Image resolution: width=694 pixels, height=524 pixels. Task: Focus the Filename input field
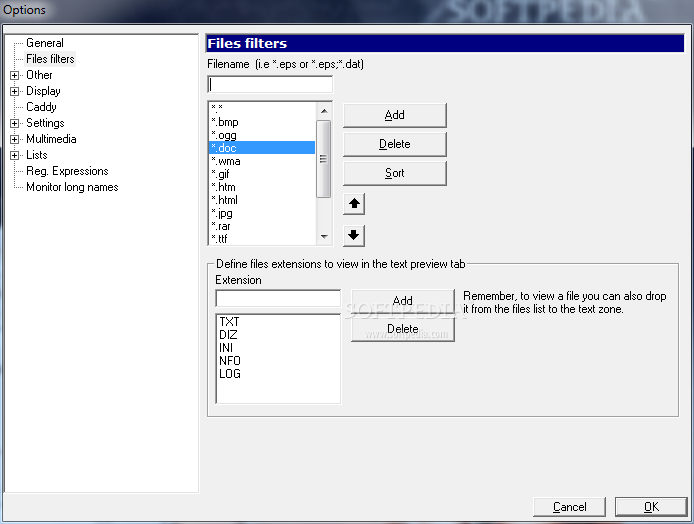pyautogui.click(x=270, y=85)
